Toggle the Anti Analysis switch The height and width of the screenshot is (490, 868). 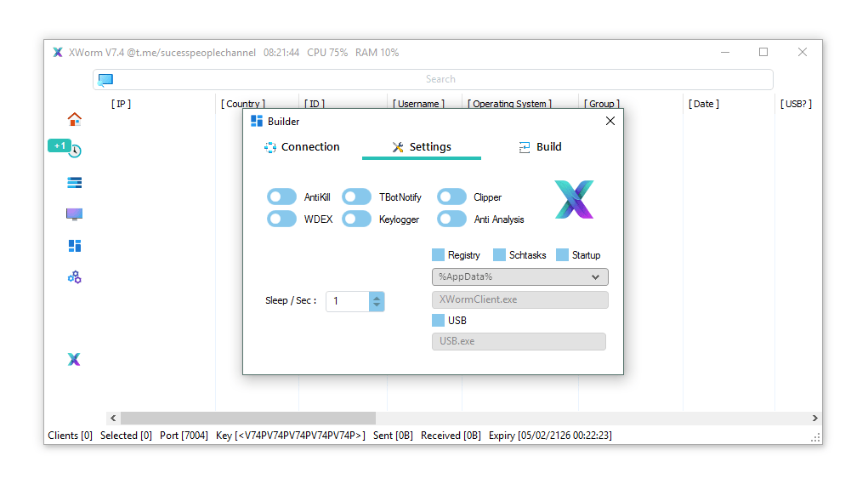(451, 218)
